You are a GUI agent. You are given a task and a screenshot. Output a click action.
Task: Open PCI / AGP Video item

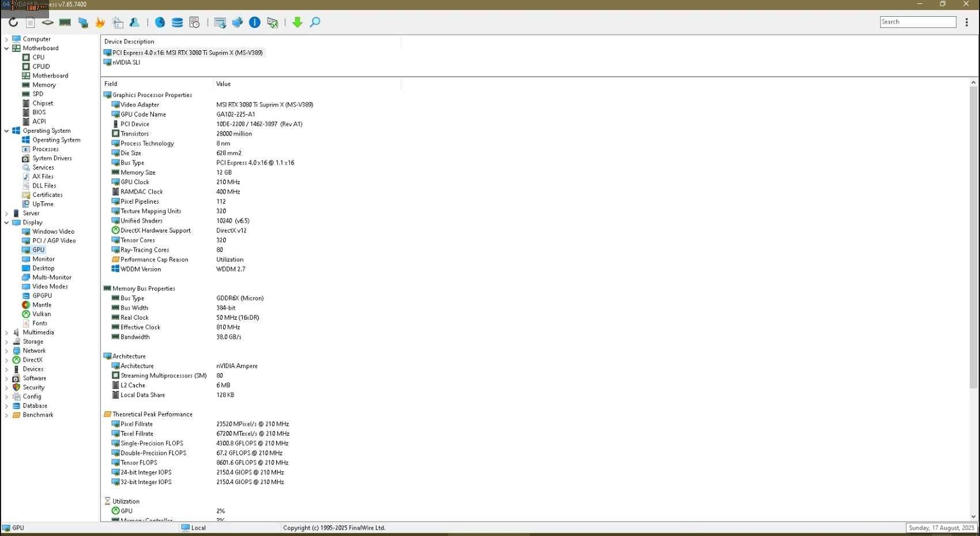click(54, 241)
